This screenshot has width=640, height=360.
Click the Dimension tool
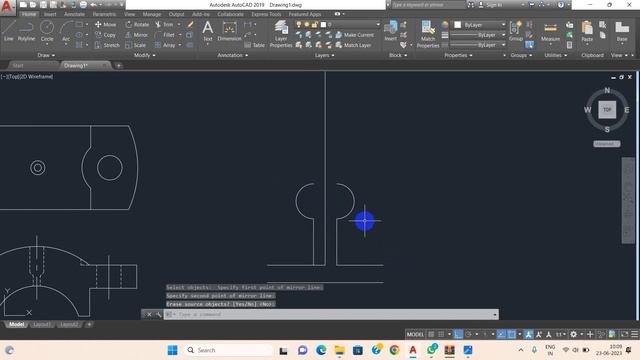point(229,31)
